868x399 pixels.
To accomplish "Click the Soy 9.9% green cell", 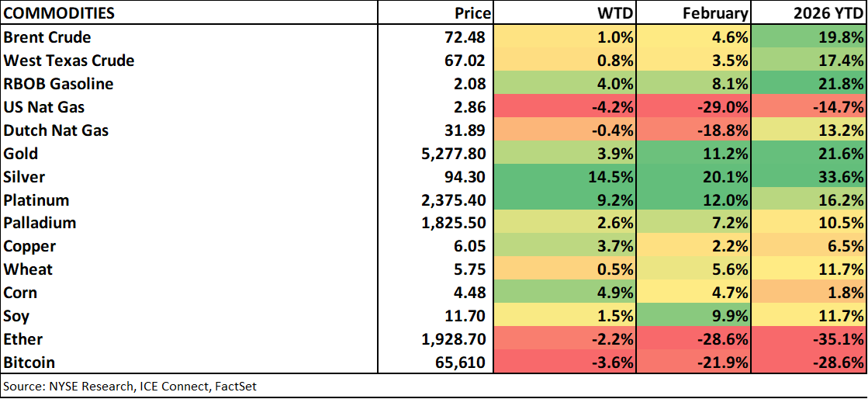I will pos(693,316).
